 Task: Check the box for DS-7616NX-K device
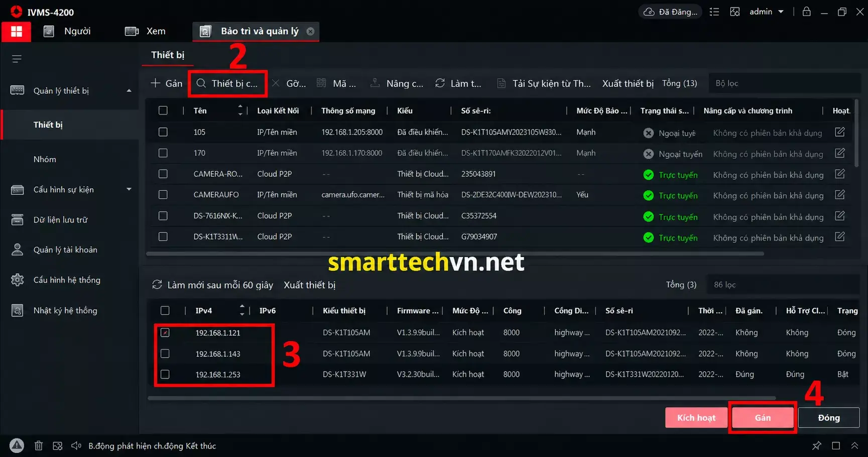point(163,216)
